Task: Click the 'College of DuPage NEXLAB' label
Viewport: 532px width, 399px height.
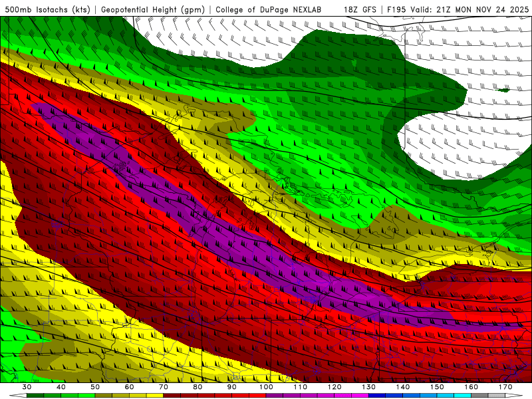Action: pos(269,10)
